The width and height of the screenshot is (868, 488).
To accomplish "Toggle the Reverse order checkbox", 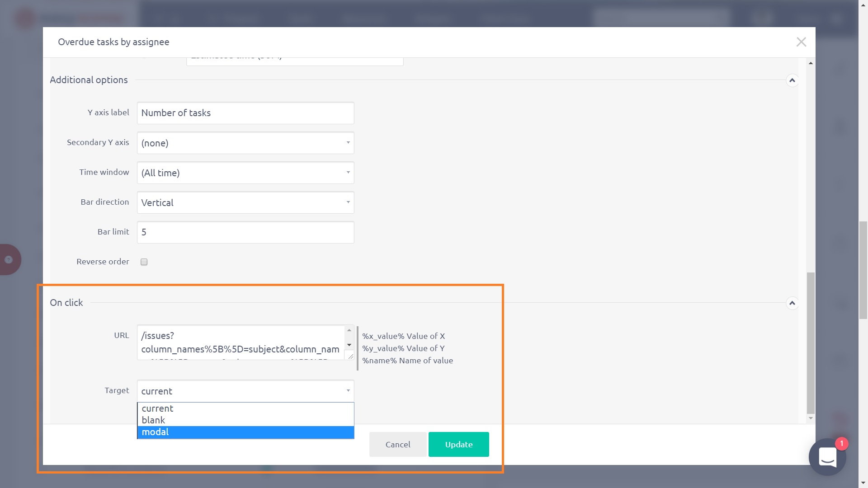I will click(x=144, y=262).
